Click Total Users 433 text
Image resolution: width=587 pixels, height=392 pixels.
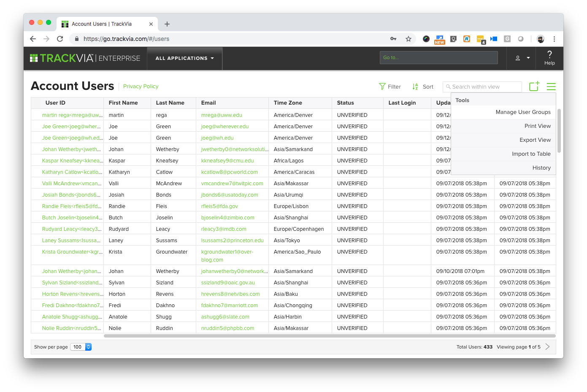click(x=474, y=347)
